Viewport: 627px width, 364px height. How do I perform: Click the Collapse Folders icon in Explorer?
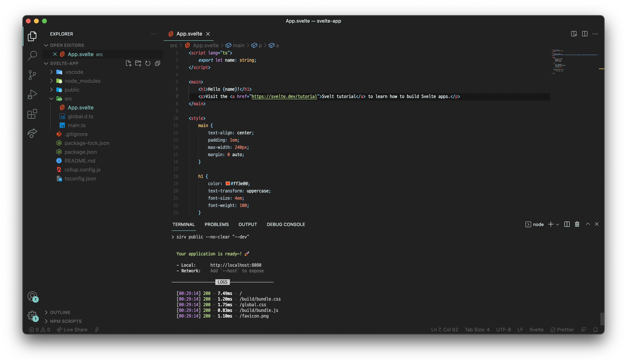(x=158, y=63)
